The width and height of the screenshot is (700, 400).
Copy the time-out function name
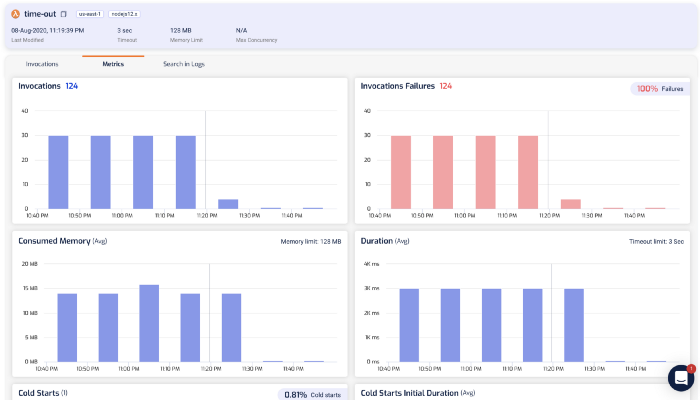point(64,15)
